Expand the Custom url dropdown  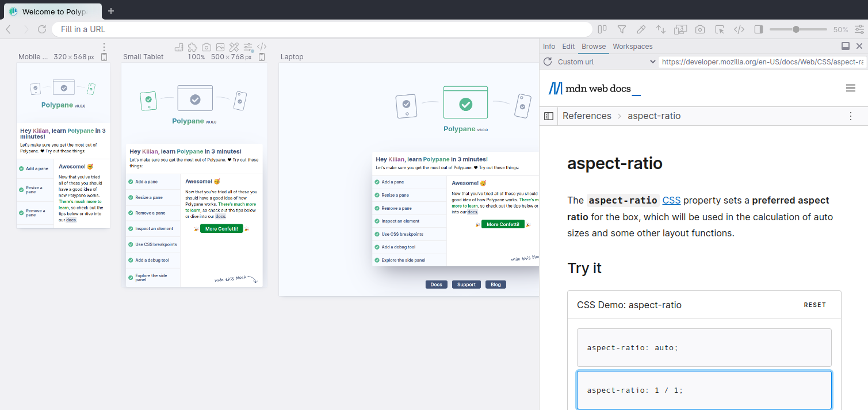[607, 62]
